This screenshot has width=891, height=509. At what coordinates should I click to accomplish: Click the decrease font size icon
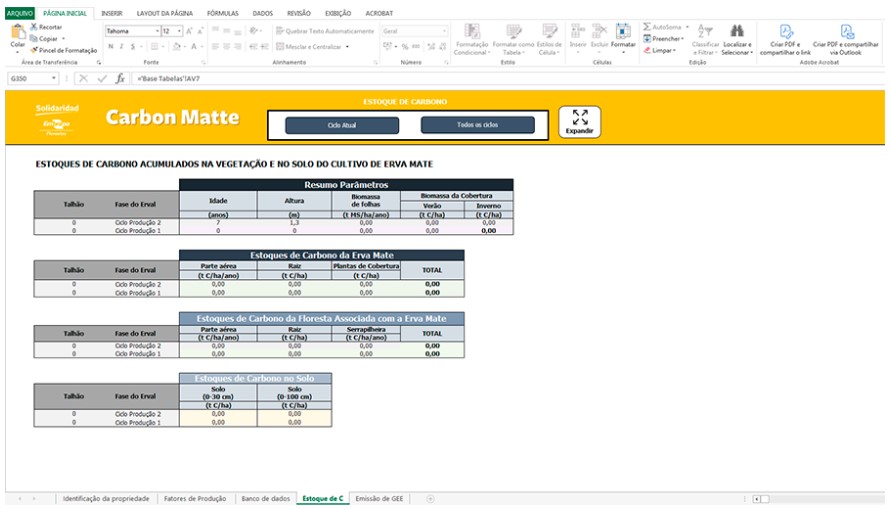pyautogui.click(x=200, y=31)
